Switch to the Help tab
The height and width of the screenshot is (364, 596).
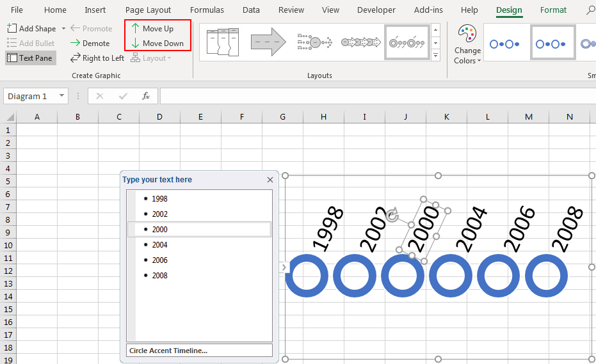pos(469,10)
